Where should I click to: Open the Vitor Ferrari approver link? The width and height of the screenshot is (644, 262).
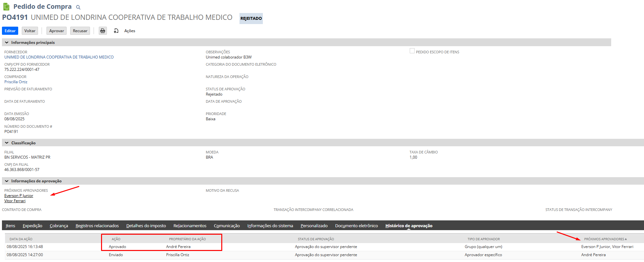[x=15, y=201]
